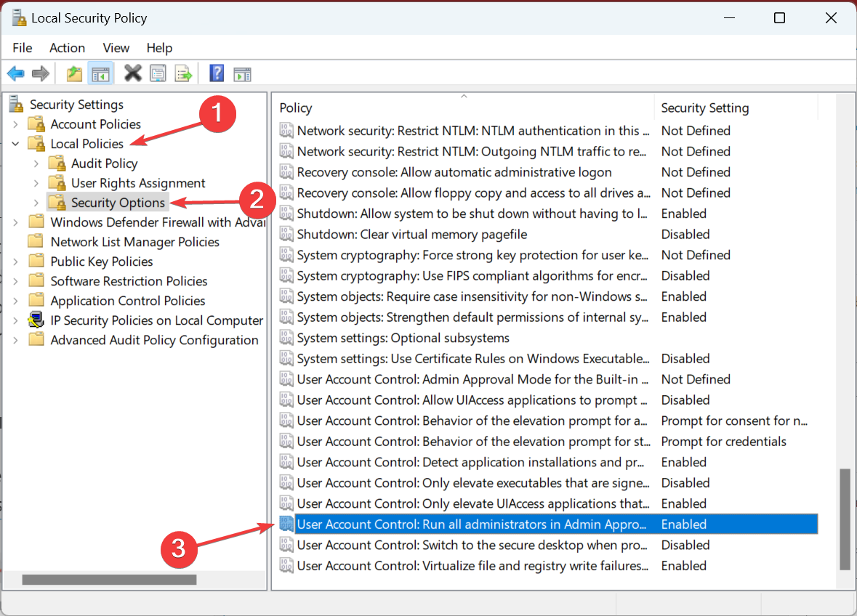Toggle the Show/Hide Action Pane icon
The height and width of the screenshot is (616, 857).
tap(242, 73)
